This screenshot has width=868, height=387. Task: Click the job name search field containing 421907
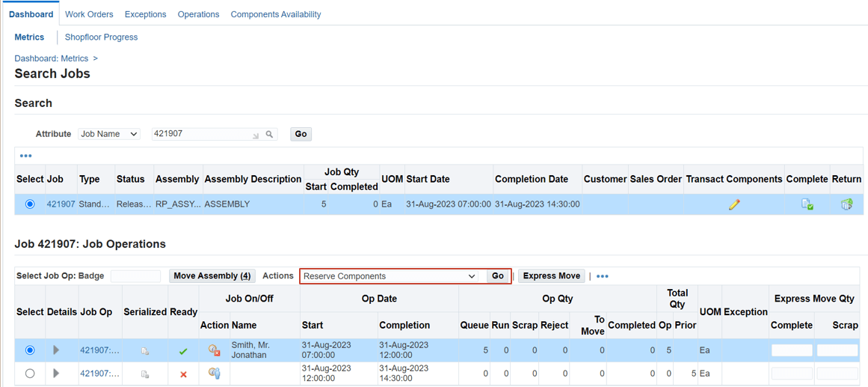(x=215, y=134)
